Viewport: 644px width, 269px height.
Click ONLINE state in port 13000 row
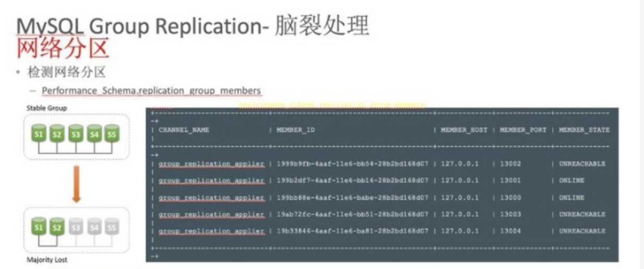tap(572, 198)
